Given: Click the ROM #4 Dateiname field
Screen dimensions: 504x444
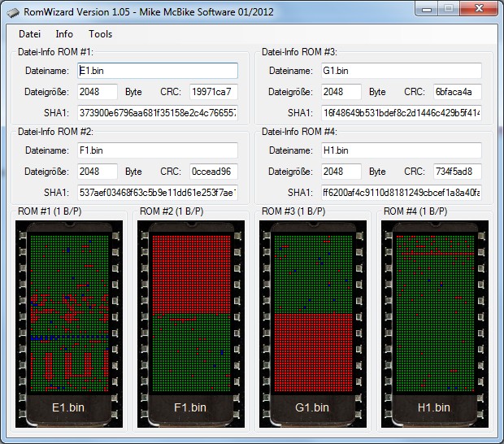Looking at the screenshot, I should coord(400,150).
